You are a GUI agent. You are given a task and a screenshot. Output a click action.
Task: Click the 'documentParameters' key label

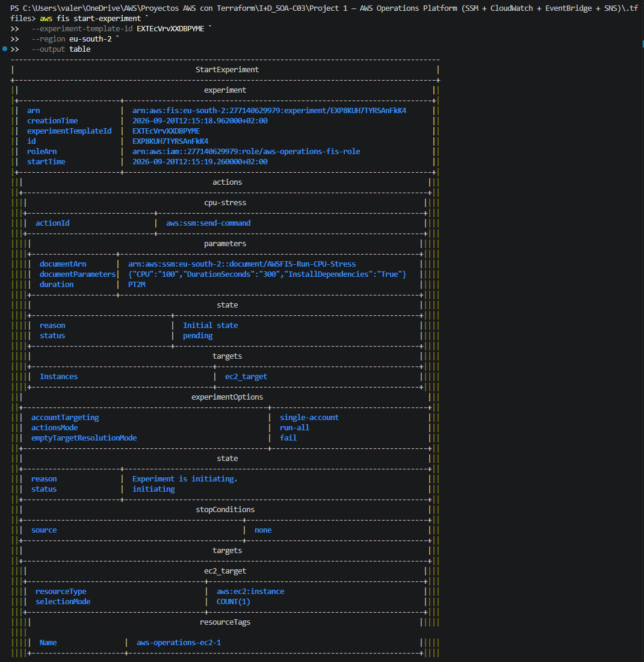77,274
